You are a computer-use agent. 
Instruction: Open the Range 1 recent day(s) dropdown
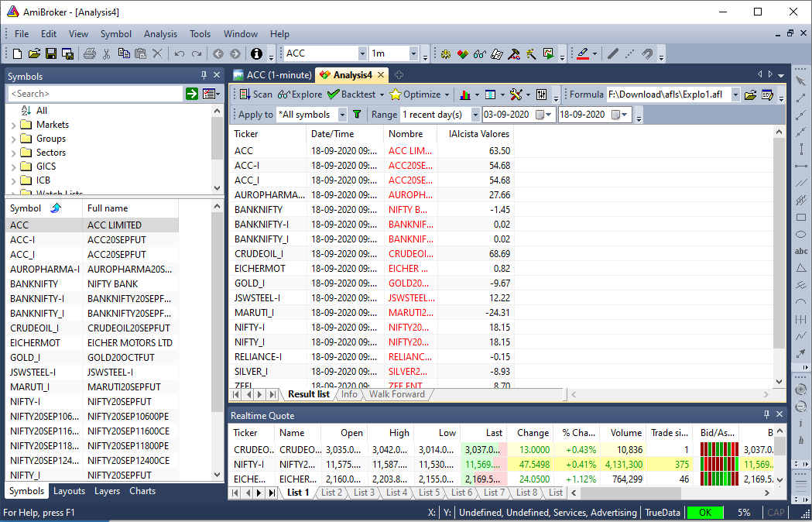click(x=475, y=115)
